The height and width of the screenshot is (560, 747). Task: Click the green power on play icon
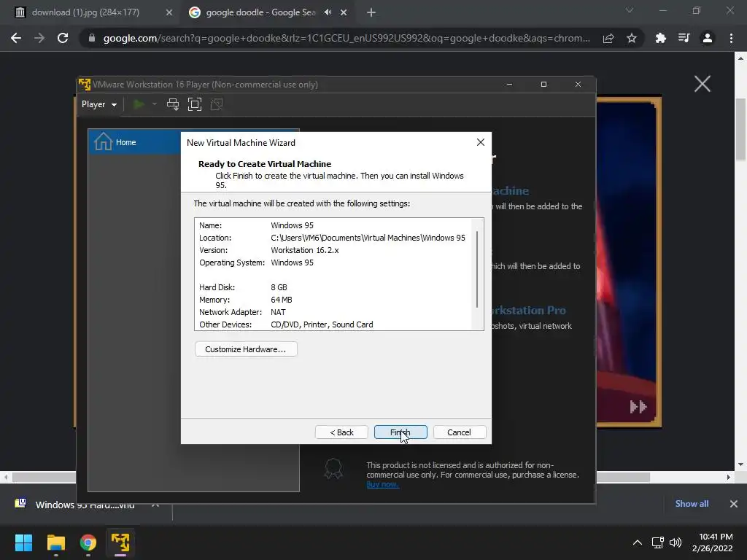point(139,104)
